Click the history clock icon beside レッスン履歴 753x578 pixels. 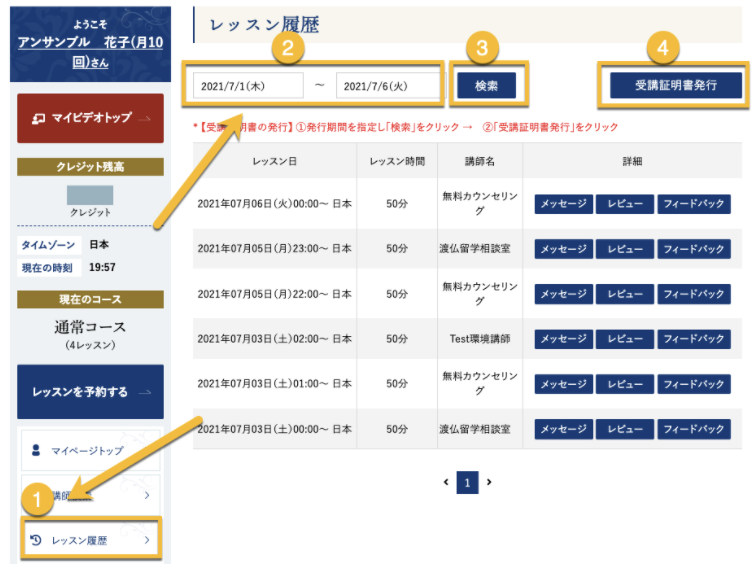click(x=36, y=541)
